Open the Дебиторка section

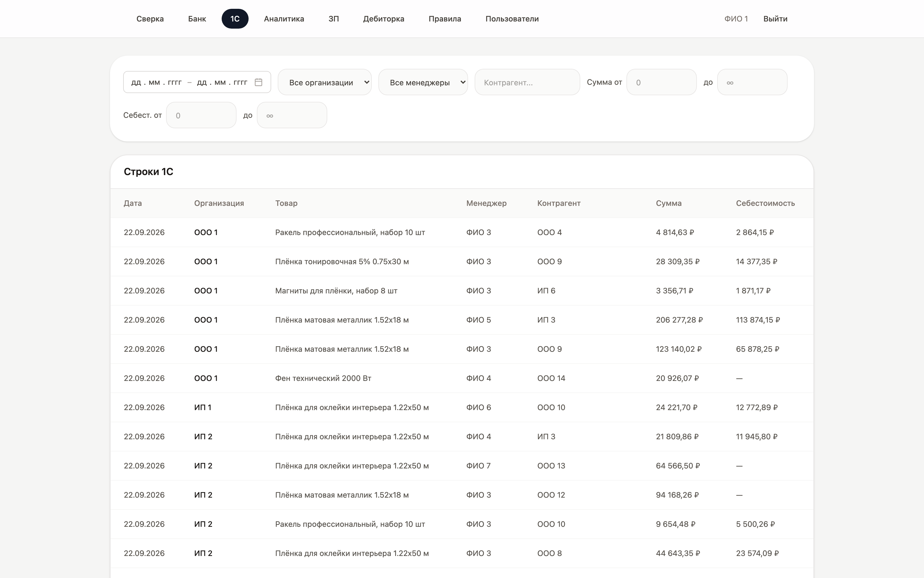click(x=384, y=19)
